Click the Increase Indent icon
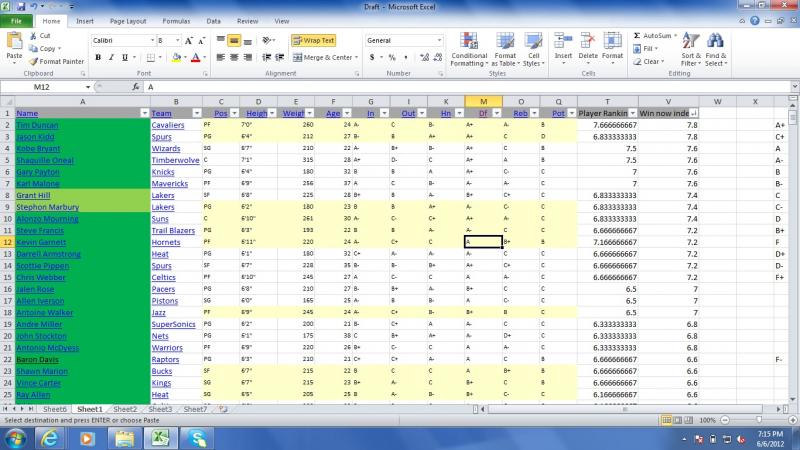 click(280, 58)
